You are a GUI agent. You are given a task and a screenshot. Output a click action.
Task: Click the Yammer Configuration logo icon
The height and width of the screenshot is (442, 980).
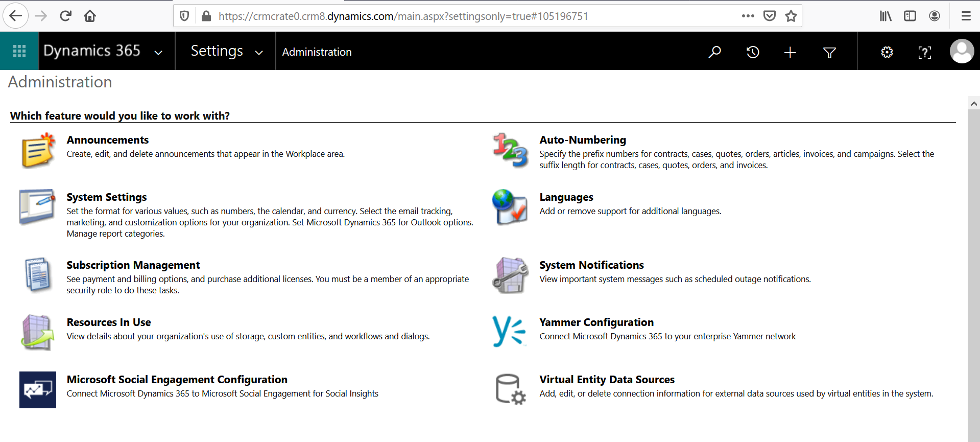pos(509,332)
